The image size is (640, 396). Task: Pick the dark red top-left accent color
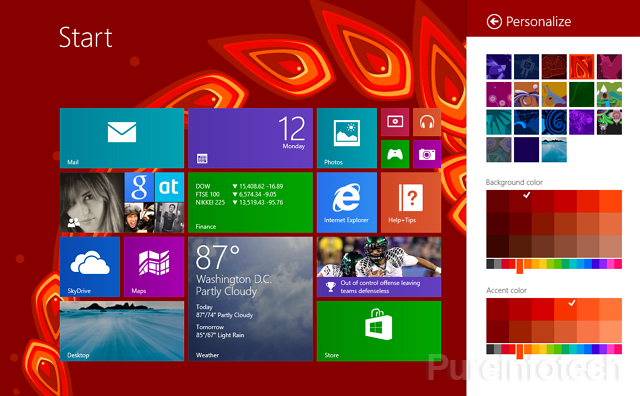498,309
